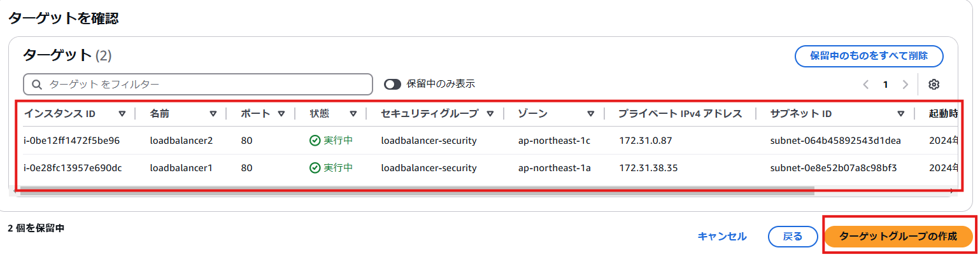Screen dimensions: 980x257
Task: Click zone ap-northeast-1c cell
Action: pyautogui.click(x=554, y=141)
